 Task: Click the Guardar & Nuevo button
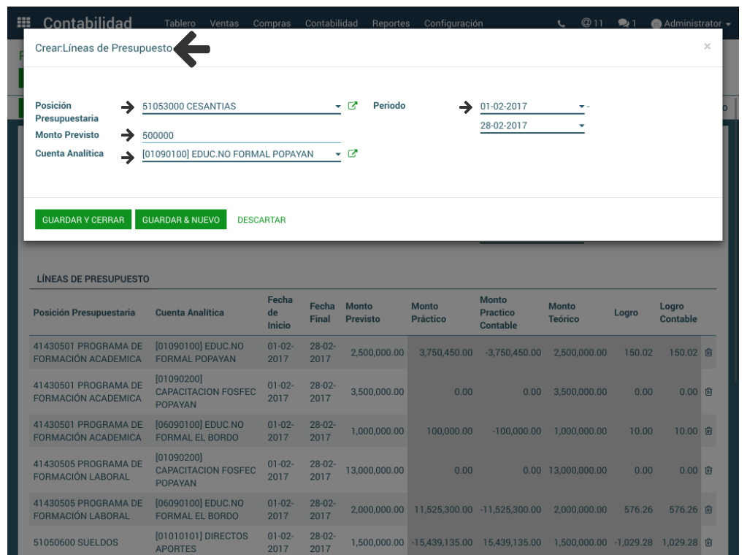[180, 220]
